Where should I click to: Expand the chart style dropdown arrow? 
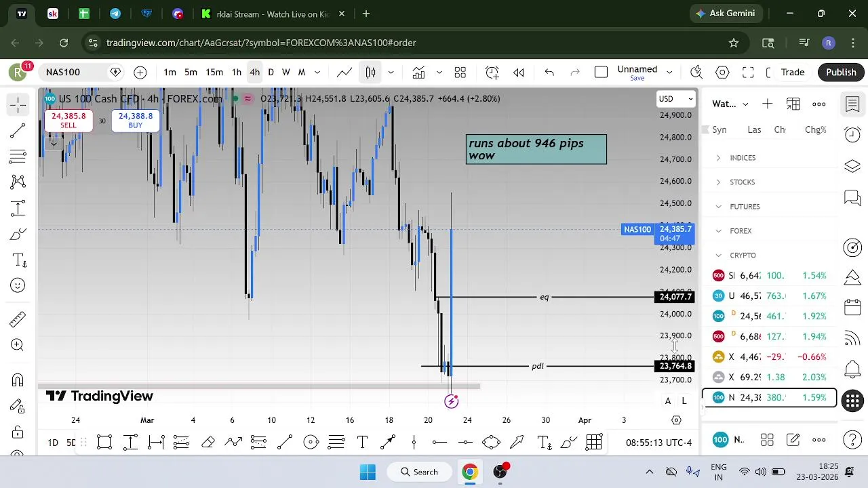pos(391,73)
